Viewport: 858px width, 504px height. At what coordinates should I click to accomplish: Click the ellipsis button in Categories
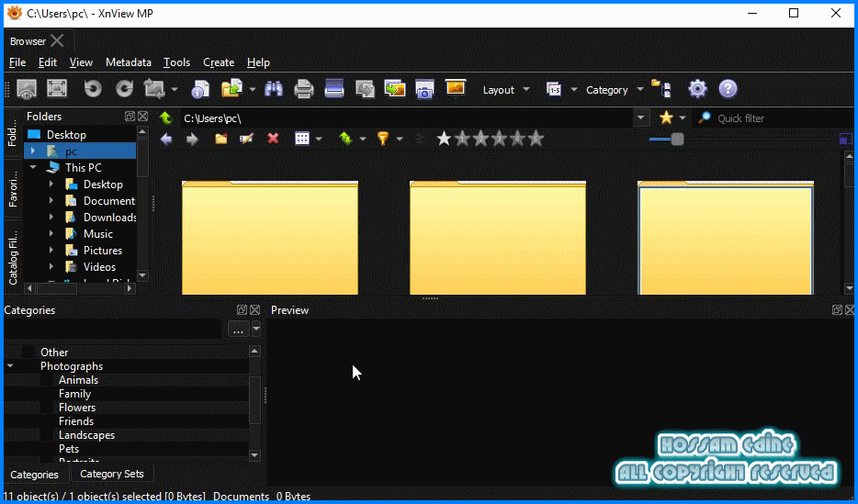(238, 330)
